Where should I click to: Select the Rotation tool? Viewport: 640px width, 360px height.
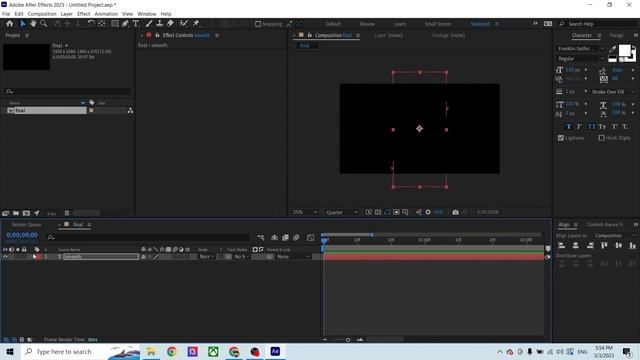point(91,24)
